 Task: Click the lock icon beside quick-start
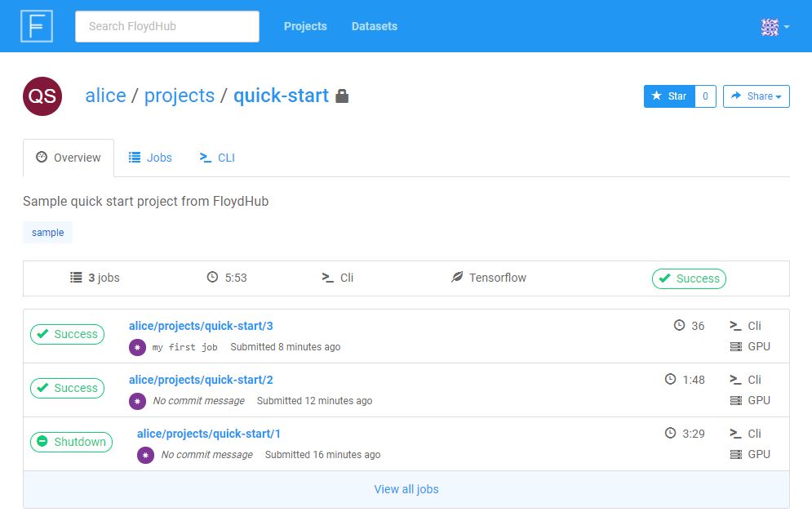[x=340, y=96]
